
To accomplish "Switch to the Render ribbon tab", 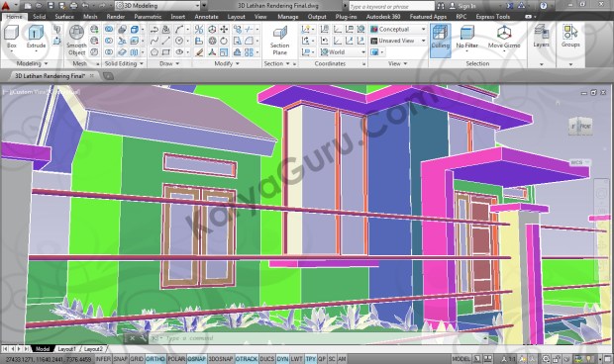I will pyautogui.click(x=116, y=17).
